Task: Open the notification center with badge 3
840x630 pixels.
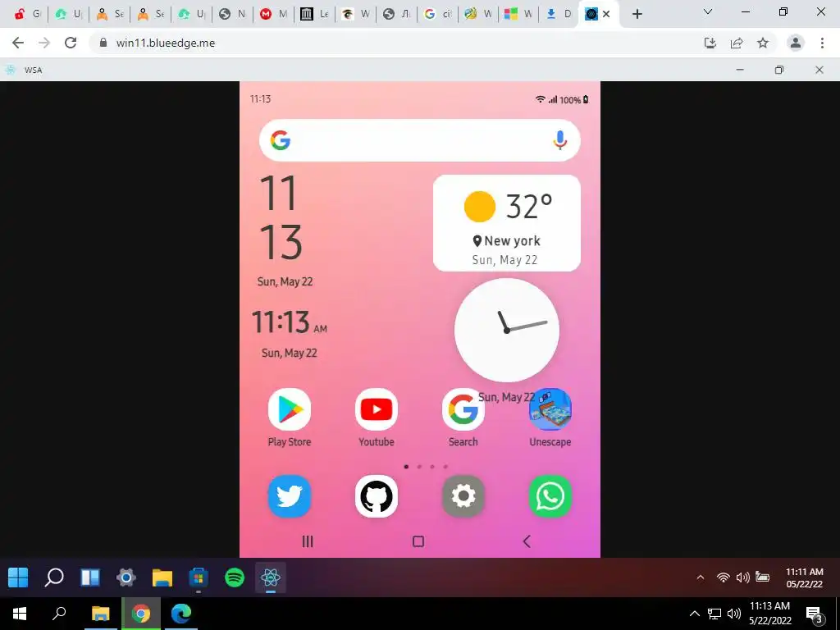Action: (815, 614)
